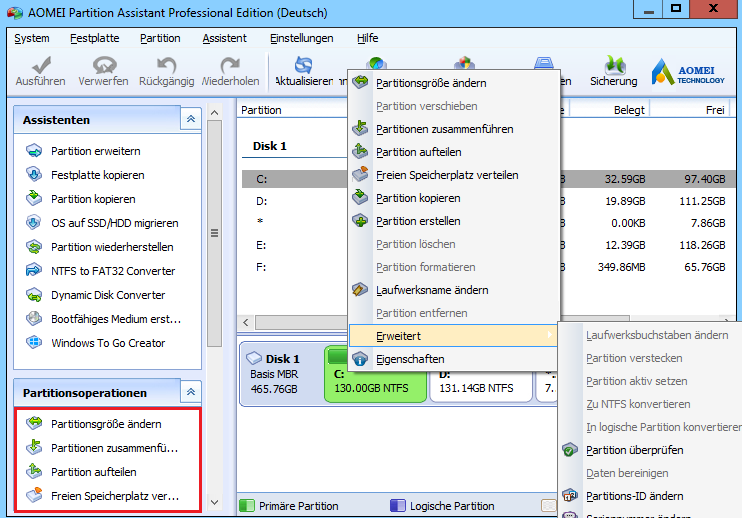Click Partition kopieren icon in Assistenten panel
742x518 pixels.
[x=34, y=199]
